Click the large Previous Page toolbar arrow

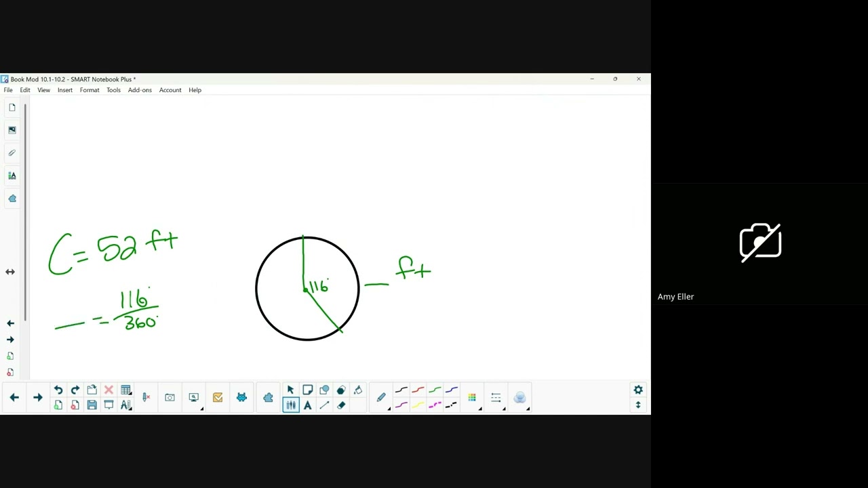pyautogui.click(x=14, y=397)
